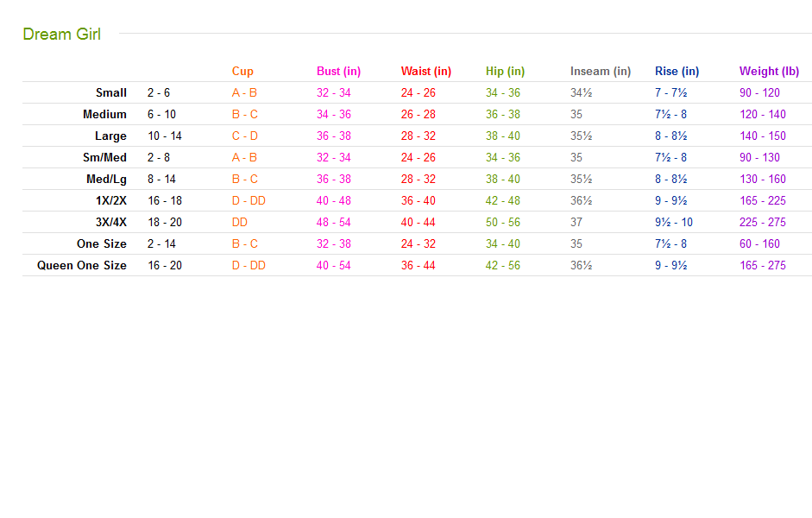
Task: Click inseam value 37
Action: [576, 222]
